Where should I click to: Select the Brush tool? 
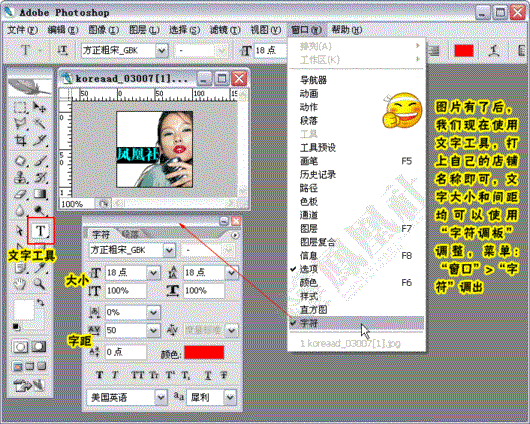click(x=40, y=161)
